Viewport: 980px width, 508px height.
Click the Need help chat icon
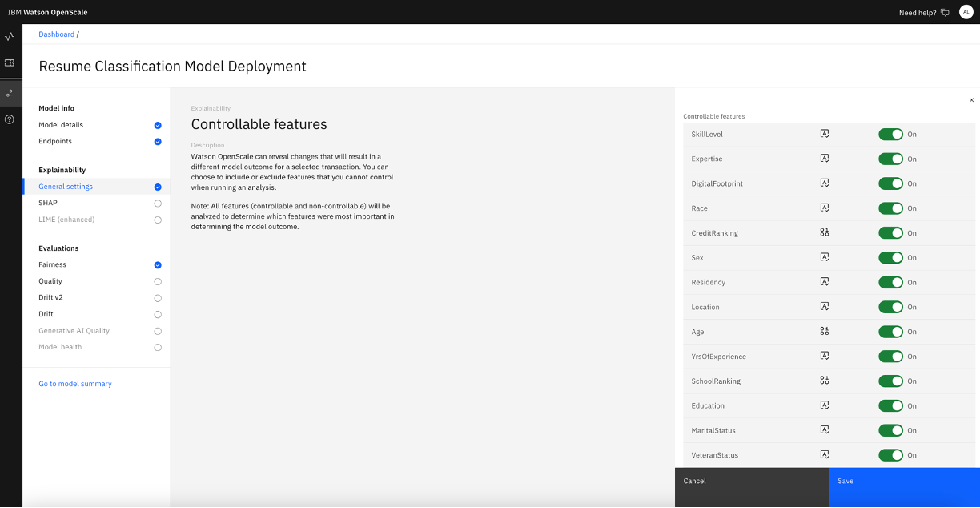click(x=945, y=13)
